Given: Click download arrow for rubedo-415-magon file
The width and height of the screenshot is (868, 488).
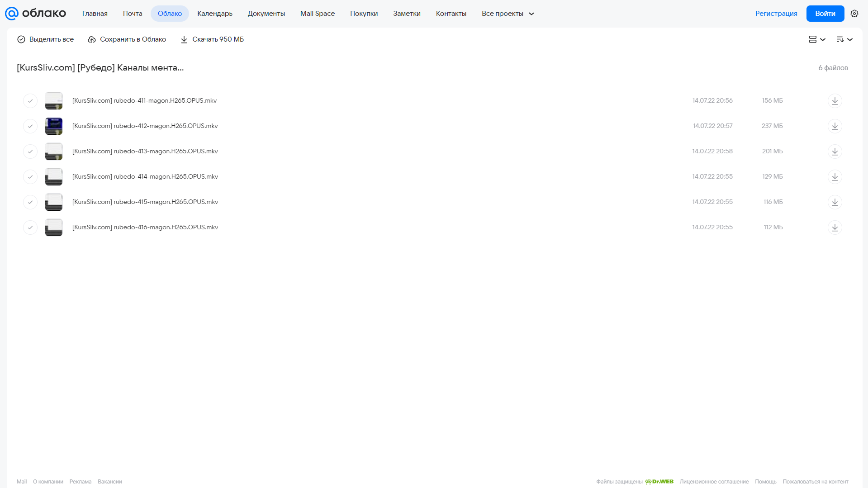Looking at the screenshot, I should pyautogui.click(x=835, y=202).
